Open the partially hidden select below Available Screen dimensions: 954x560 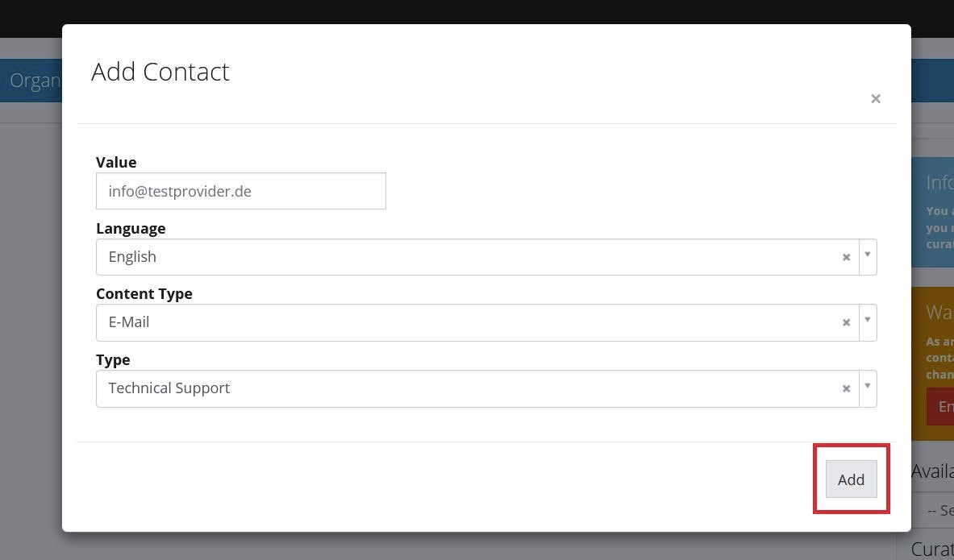pyautogui.click(x=935, y=511)
